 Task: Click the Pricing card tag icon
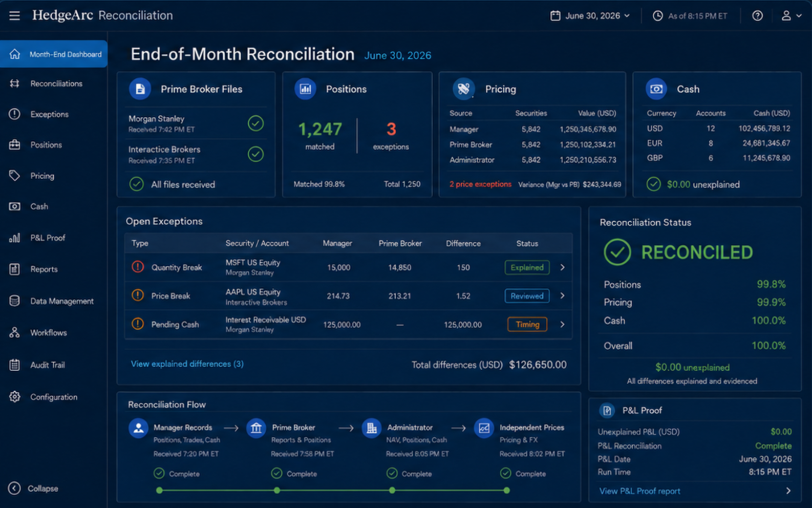(x=464, y=89)
